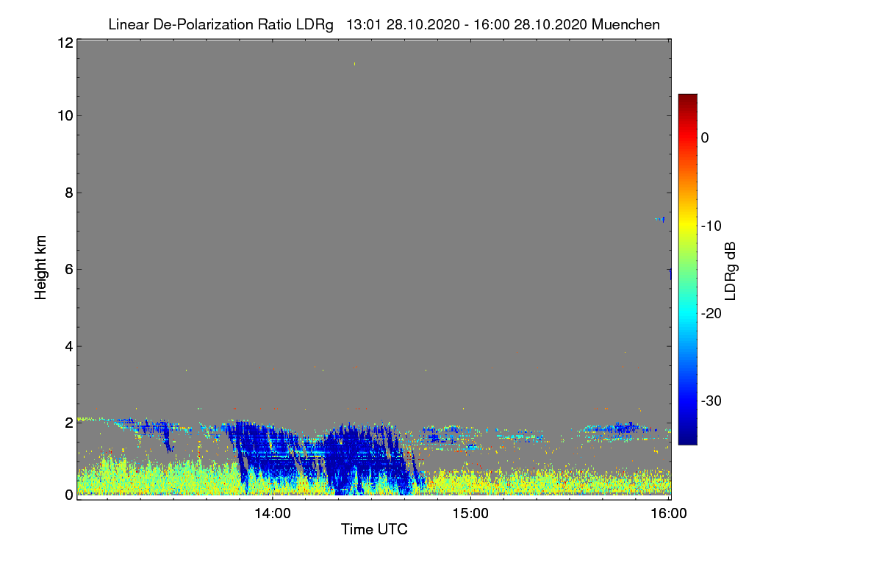The height and width of the screenshot is (588, 882).
Task: Click the '14:00' time tick label
Action: pos(272,514)
